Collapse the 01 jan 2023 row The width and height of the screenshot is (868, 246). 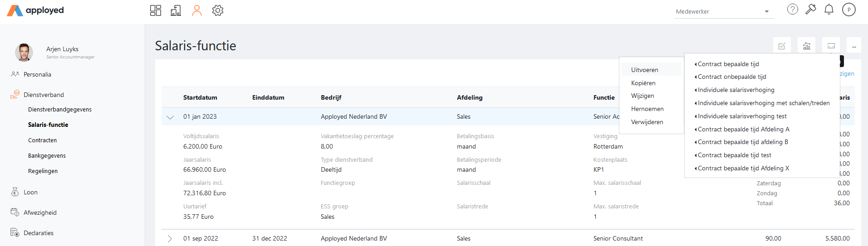pos(170,117)
